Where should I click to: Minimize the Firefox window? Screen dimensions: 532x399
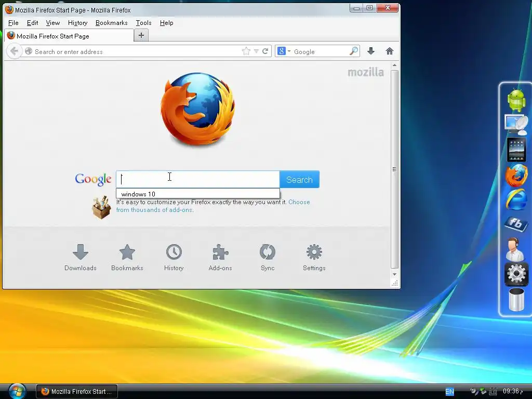[x=356, y=8]
